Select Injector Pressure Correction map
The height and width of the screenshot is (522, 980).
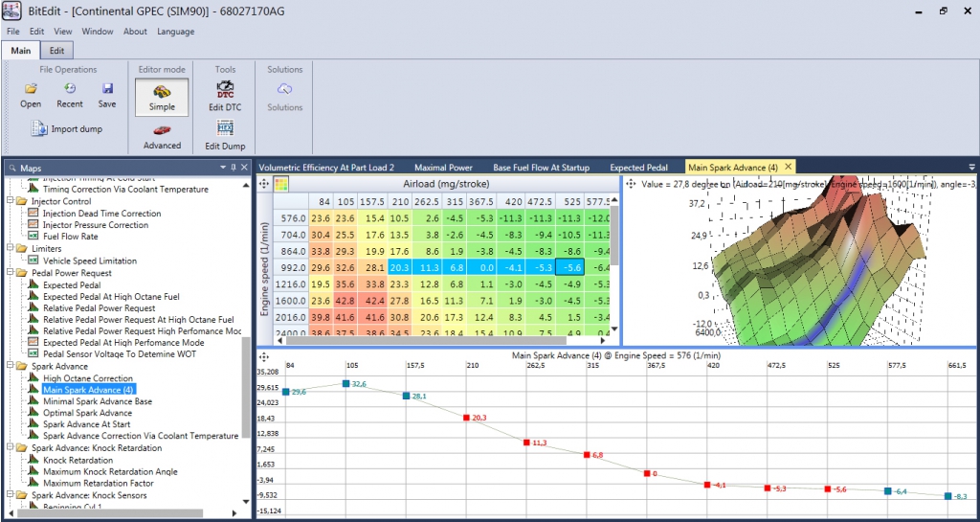tap(96, 225)
